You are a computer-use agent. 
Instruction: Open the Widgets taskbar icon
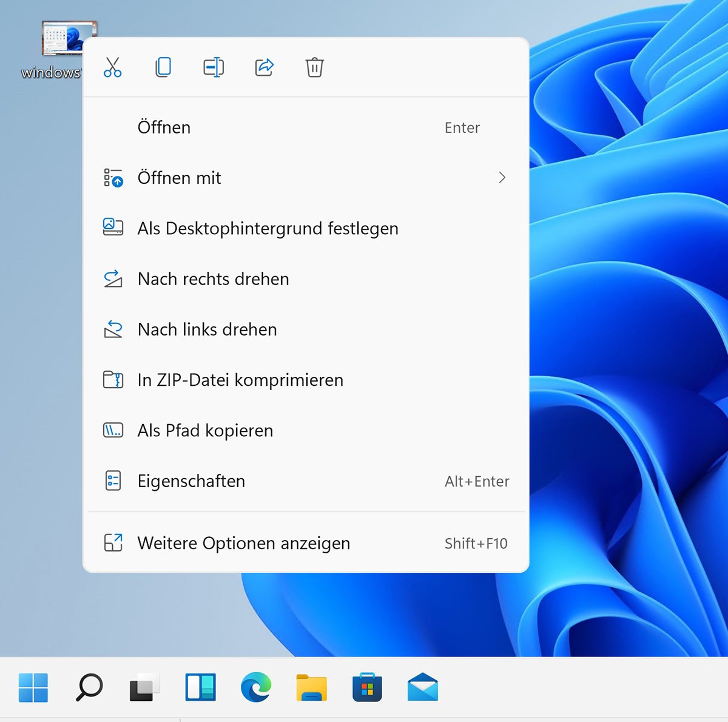[x=200, y=687]
